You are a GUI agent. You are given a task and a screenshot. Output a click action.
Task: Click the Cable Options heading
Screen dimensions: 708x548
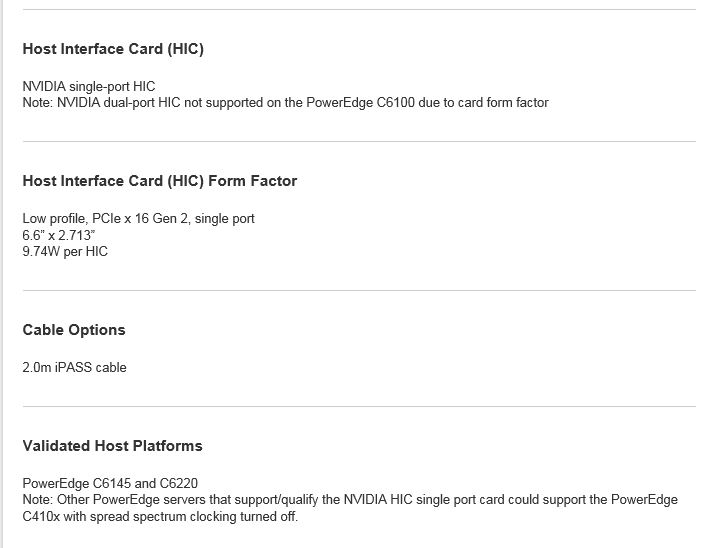coord(74,330)
